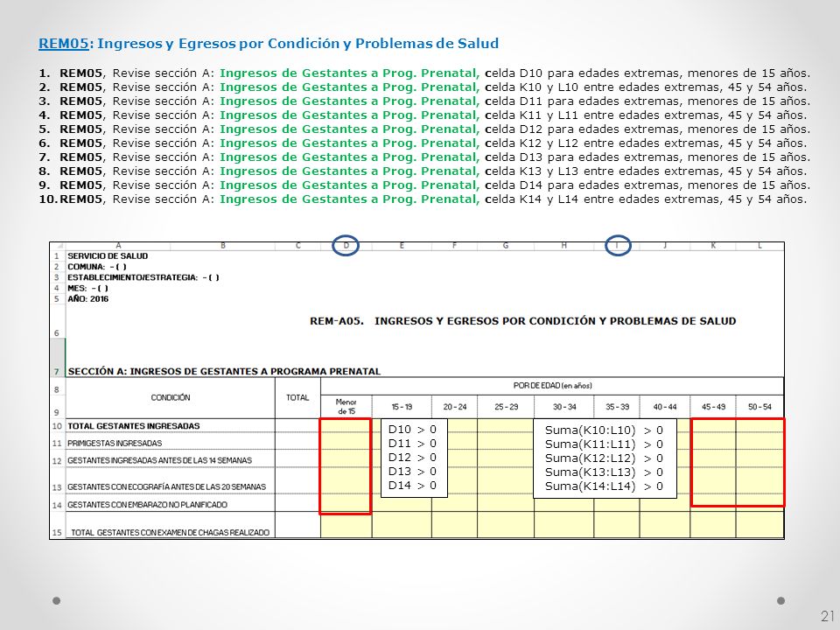Select column H header in spreadsheet

click(x=563, y=246)
